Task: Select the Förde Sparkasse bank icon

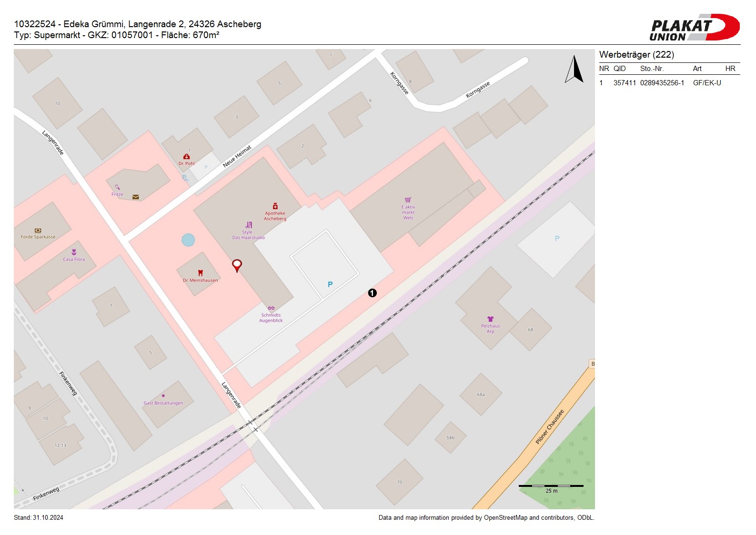Action: [38, 231]
